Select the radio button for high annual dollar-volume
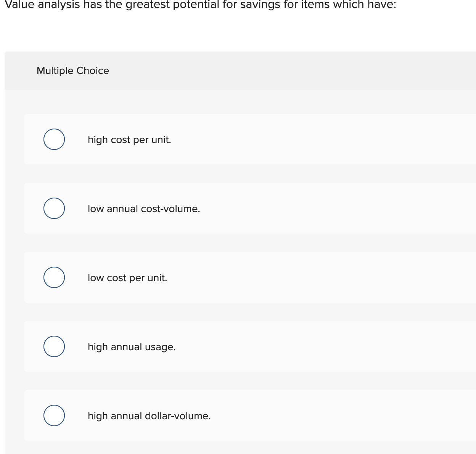The image size is (476, 454). 54,415
